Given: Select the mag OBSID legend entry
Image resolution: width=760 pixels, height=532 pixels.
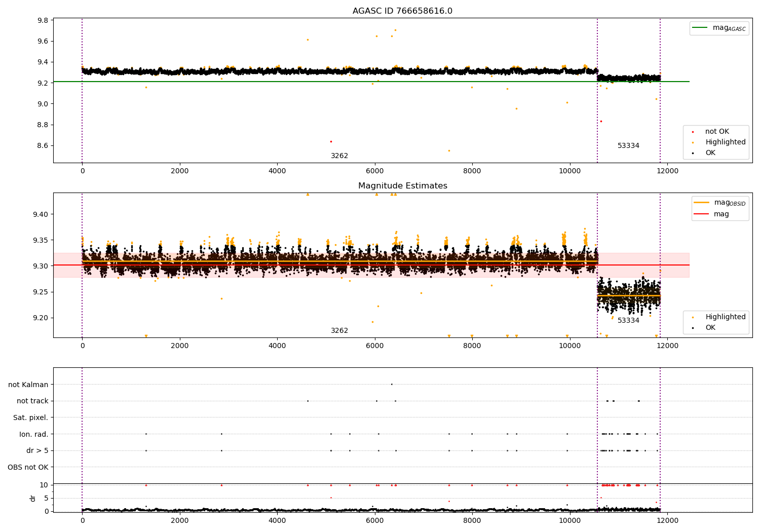Looking at the screenshot, I should 720,203.
